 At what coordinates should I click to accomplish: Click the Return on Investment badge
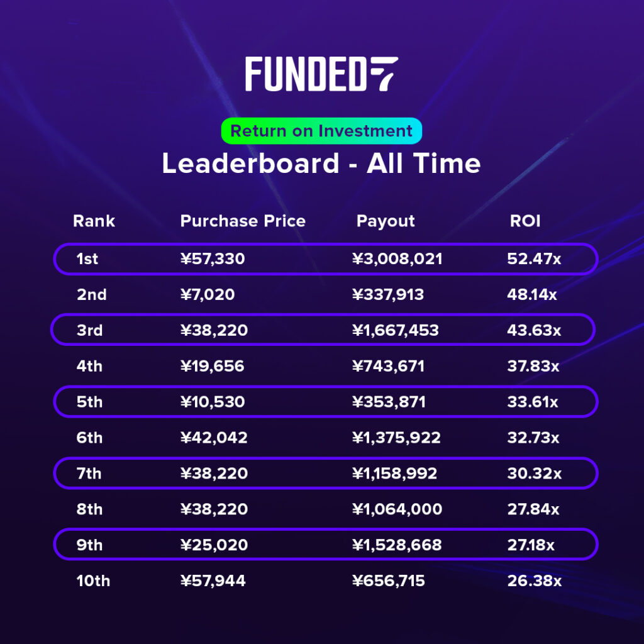(321, 131)
